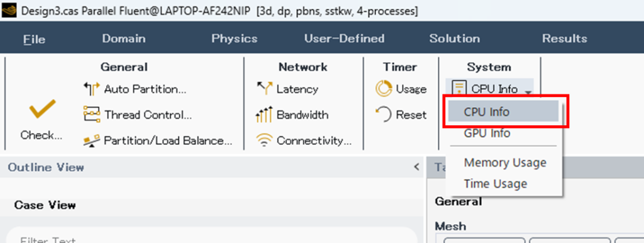644x243 pixels.
Task: Run the Bandwidth network test
Action: coord(303,115)
